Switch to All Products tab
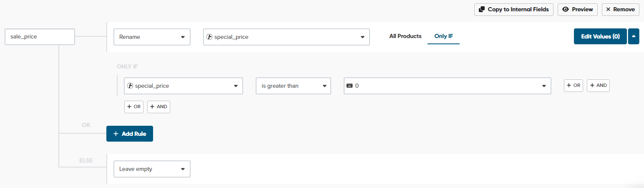The height and width of the screenshot is (188, 644). click(405, 36)
